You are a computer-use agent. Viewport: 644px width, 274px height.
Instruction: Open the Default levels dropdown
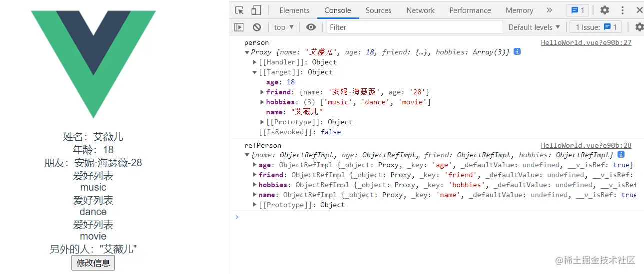pos(534,27)
